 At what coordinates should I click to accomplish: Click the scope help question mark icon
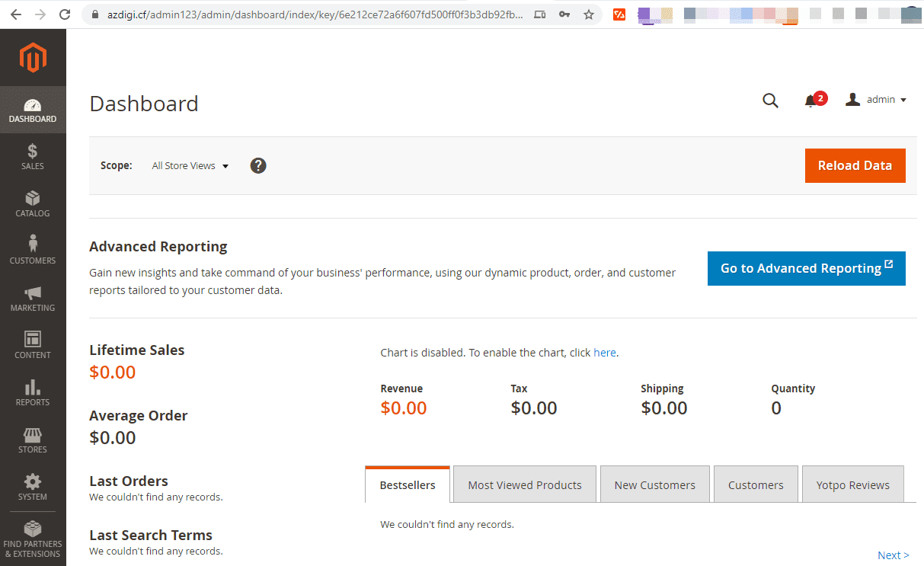pos(258,165)
